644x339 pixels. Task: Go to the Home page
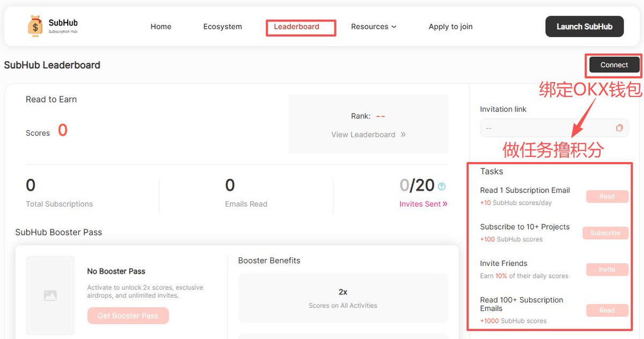pos(161,27)
